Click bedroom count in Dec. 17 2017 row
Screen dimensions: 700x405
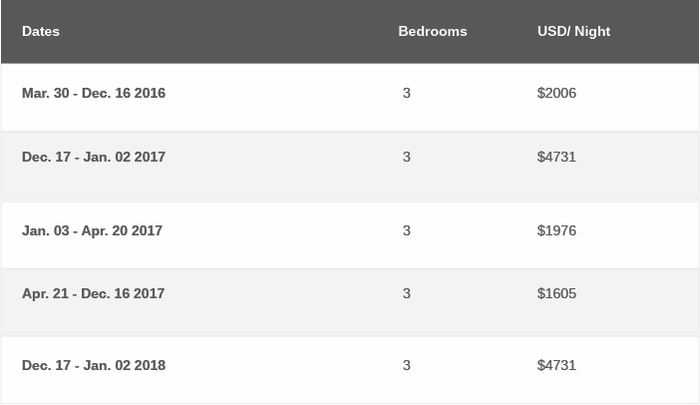click(x=406, y=157)
